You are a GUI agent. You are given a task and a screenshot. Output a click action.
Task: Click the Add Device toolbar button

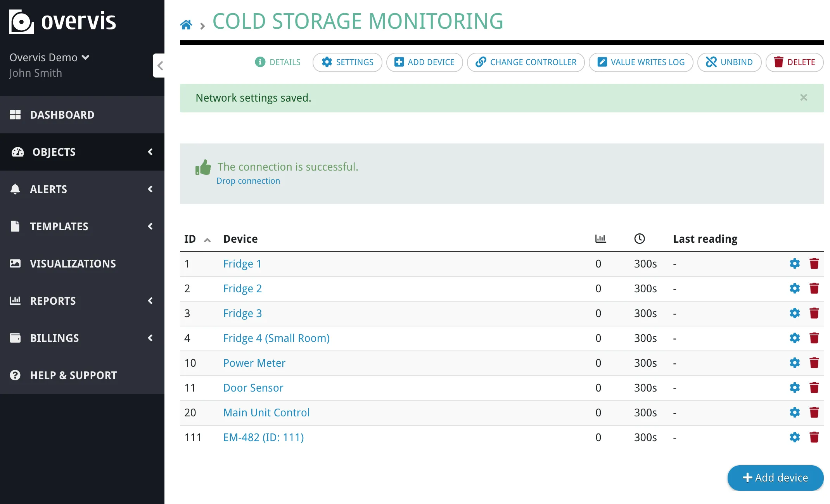[425, 62]
